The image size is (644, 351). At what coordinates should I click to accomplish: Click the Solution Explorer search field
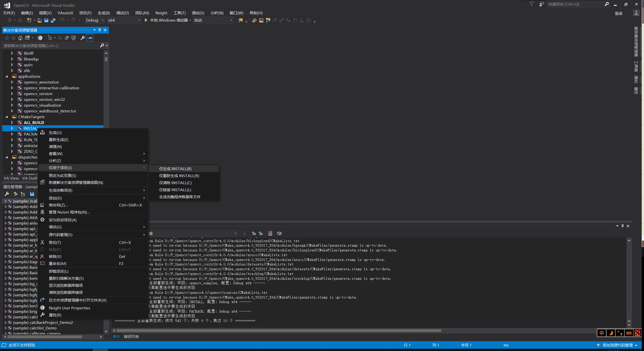pyautogui.click(x=50, y=46)
